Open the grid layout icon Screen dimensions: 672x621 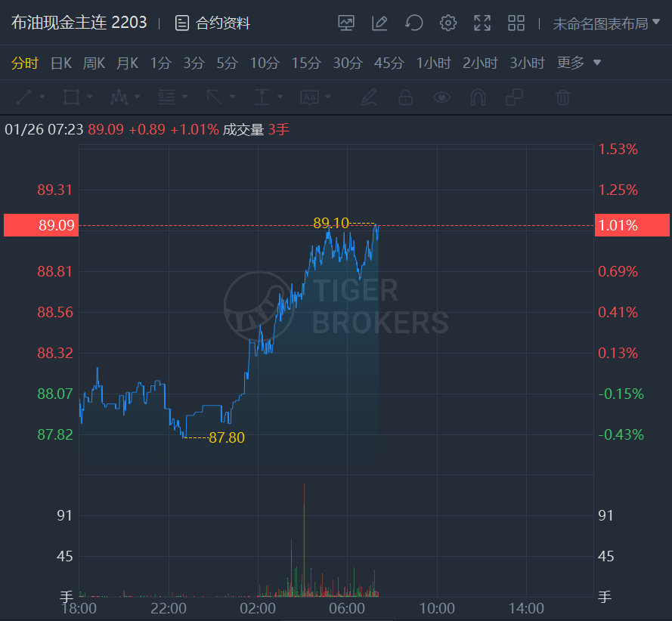click(x=516, y=23)
